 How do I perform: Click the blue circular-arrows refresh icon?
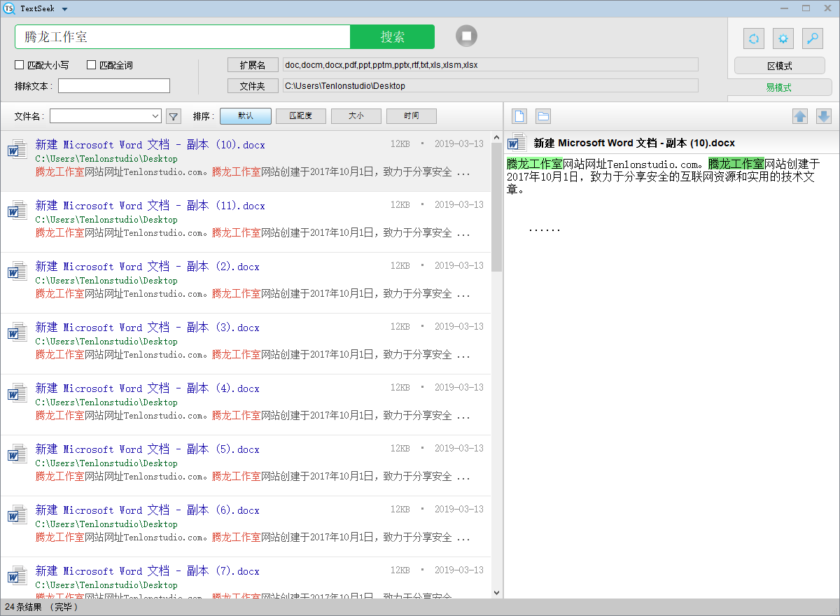click(753, 38)
